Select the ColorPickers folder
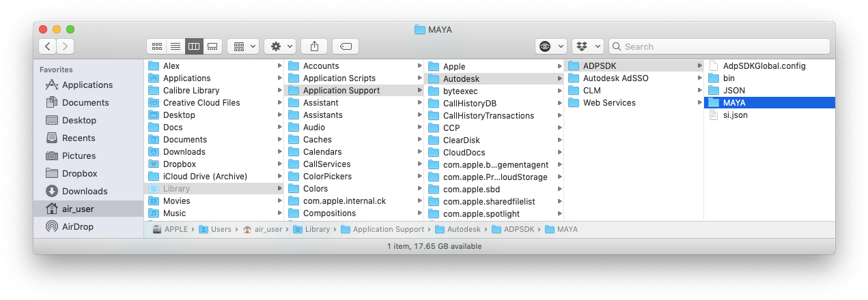The height and width of the screenshot is (300, 868). click(354, 177)
